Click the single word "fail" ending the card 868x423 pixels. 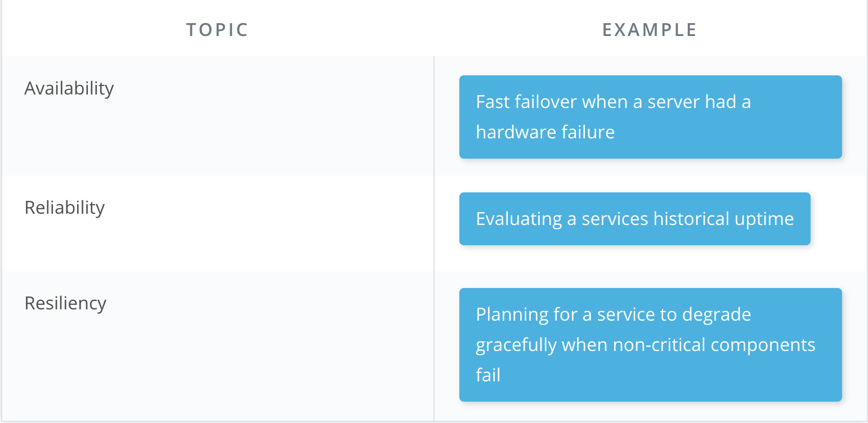tap(488, 375)
